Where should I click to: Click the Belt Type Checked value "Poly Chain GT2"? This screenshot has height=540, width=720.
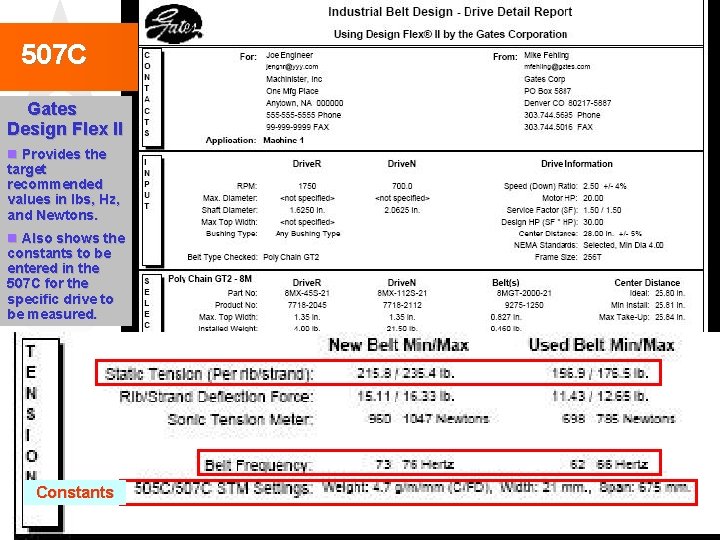291,257
